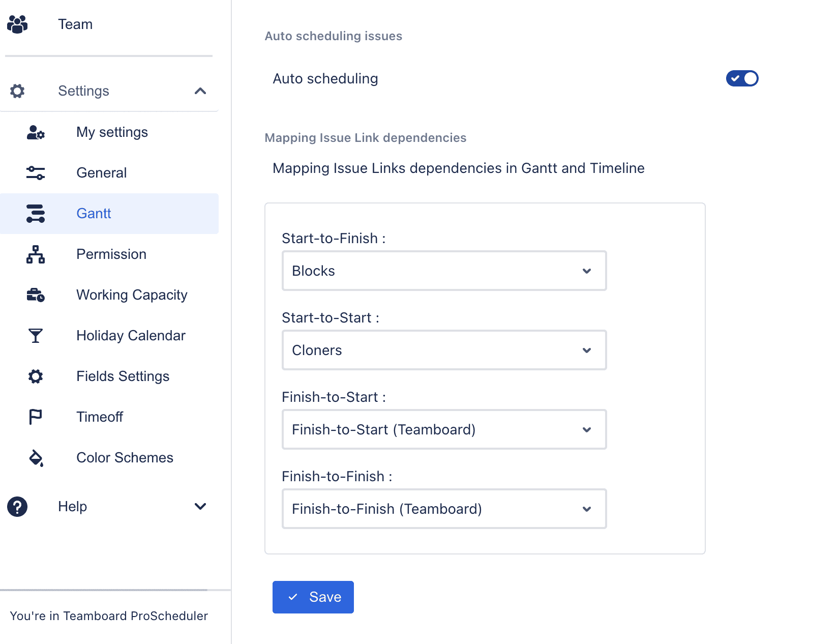839x644 pixels.
Task: Select the Settings gear icon
Action: click(x=17, y=91)
